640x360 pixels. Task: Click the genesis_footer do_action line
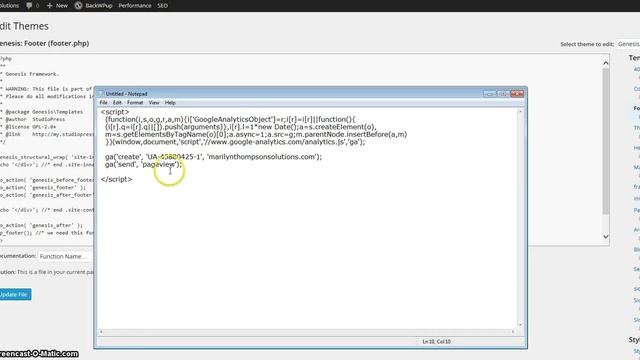[x=43, y=187]
